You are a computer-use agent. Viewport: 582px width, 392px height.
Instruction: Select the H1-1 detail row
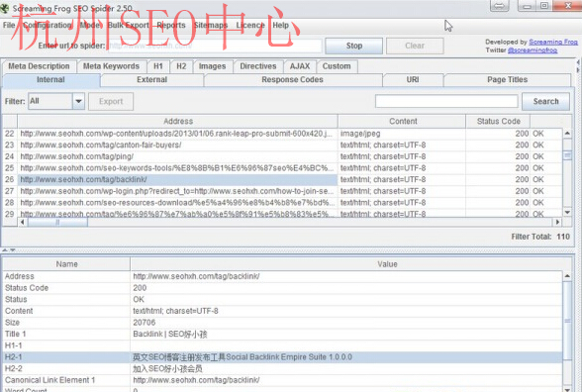click(283, 345)
